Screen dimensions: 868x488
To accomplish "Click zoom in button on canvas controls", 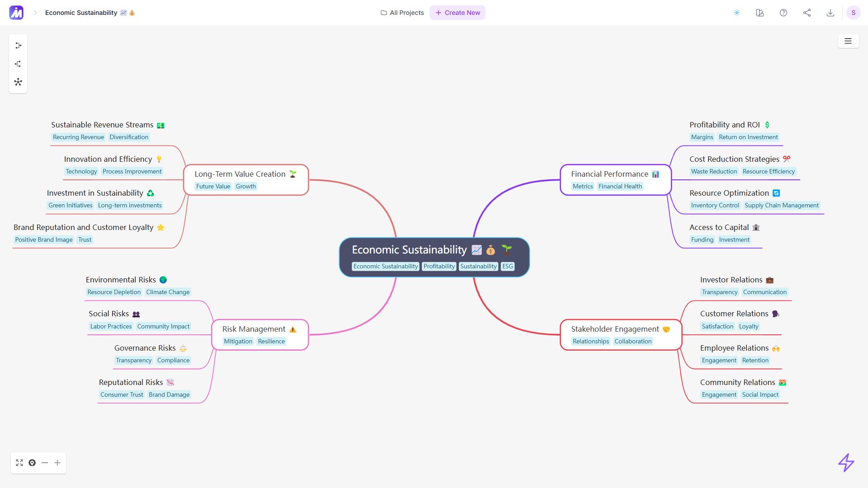I will pos(58,463).
